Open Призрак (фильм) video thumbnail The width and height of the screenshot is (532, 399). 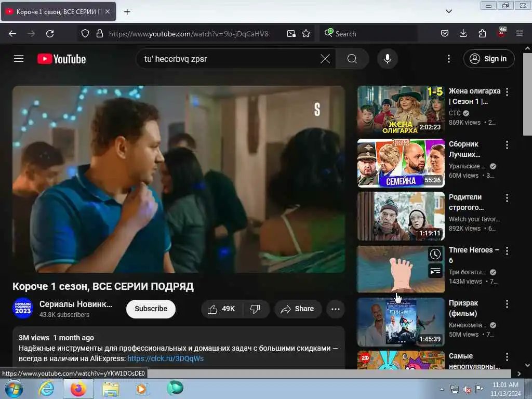401,322
